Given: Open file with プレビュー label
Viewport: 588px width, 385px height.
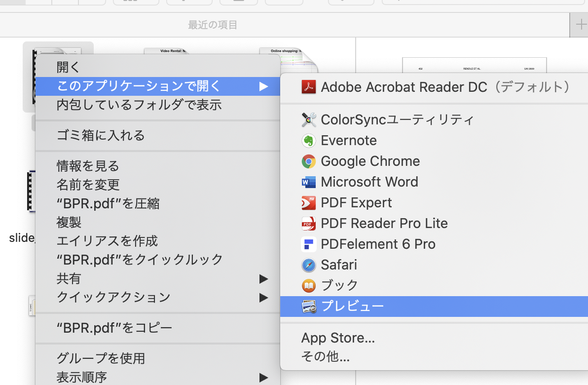Looking at the screenshot, I should [353, 307].
